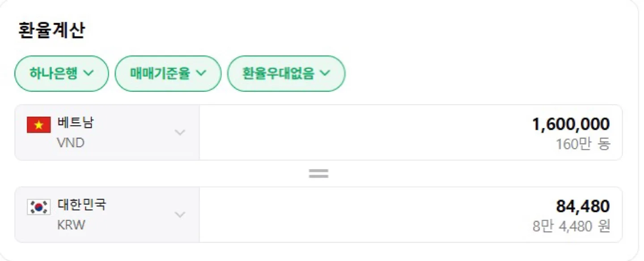Open the 환율우대없음 preferential rate dropdown
Image resolution: width=644 pixels, height=261 pixels.
point(286,73)
